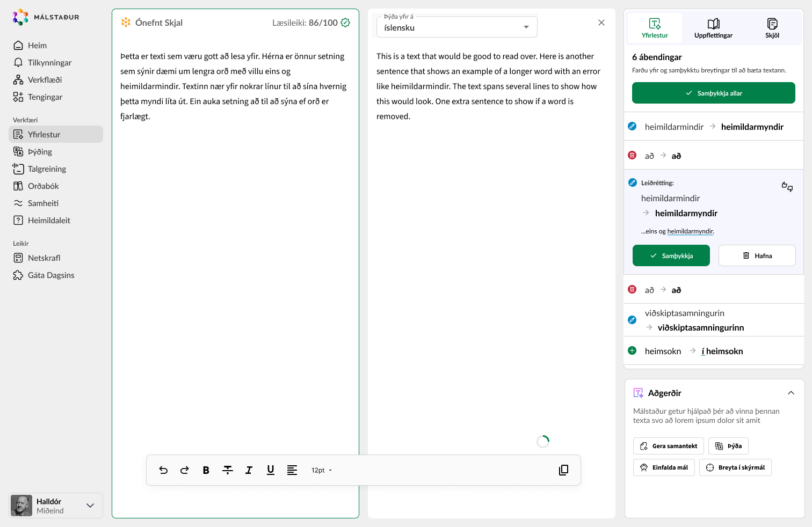812x527 pixels.
Task: Click Samþykkja allar button
Action: click(x=714, y=93)
